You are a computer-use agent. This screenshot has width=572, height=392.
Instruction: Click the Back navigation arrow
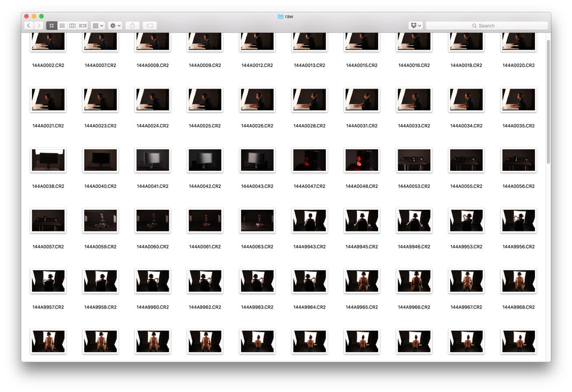(29, 26)
